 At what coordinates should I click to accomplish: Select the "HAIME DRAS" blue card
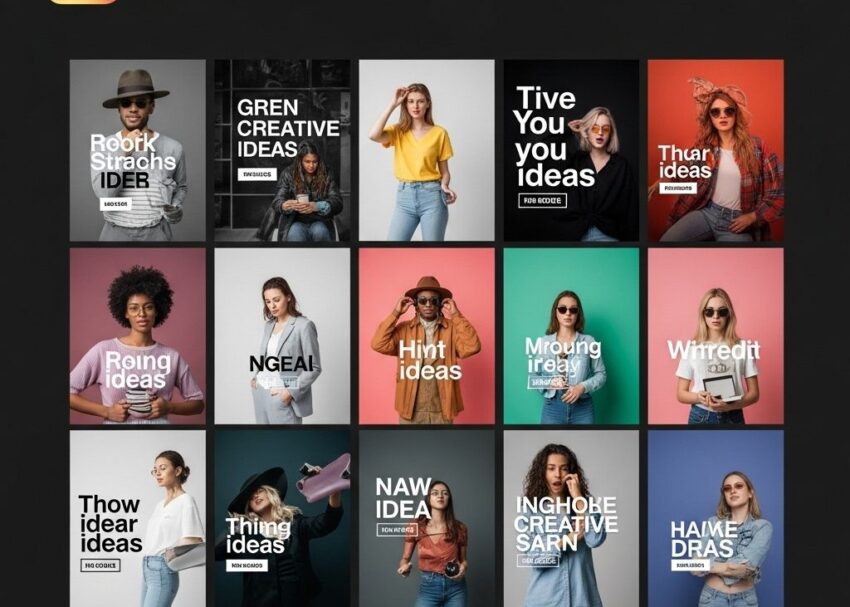click(x=715, y=518)
